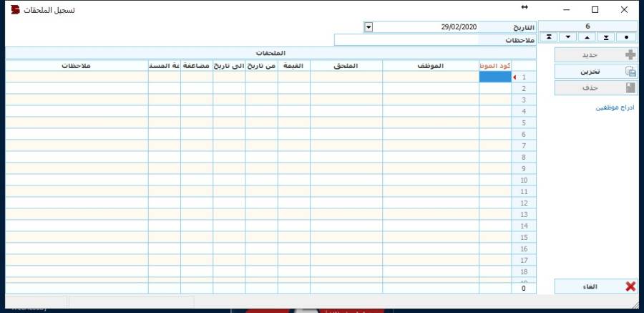Click the من تاريخ column header

point(262,66)
